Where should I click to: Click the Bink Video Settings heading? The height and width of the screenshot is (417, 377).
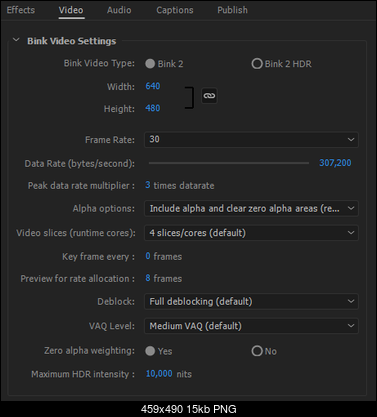(72, 41)
